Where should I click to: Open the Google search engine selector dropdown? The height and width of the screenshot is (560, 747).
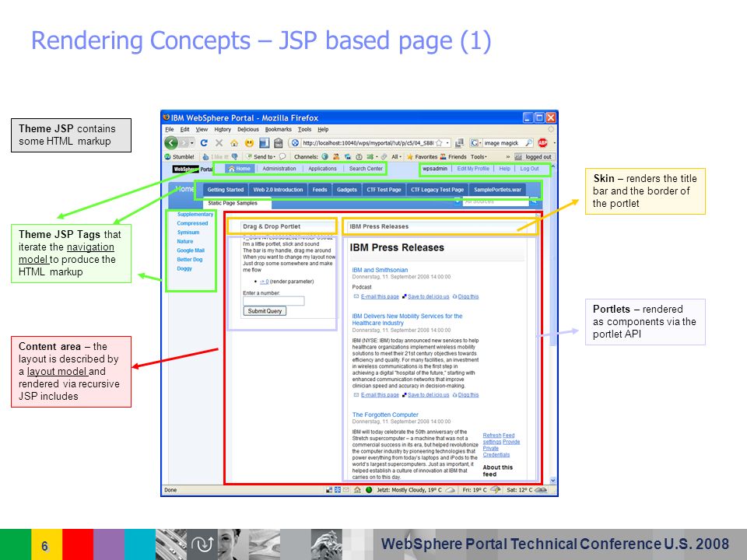(476, 143)
